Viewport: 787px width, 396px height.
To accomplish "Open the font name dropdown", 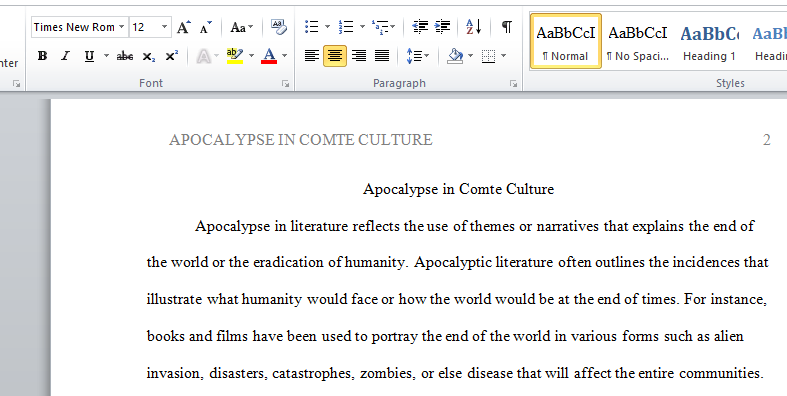I will coord(121,27).
